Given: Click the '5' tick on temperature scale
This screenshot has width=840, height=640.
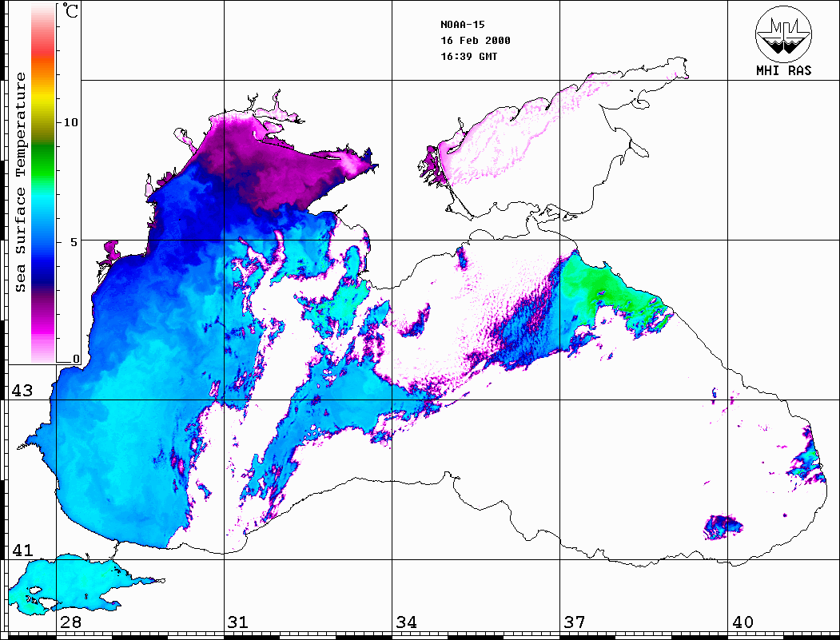Looking at the screenshot, I should coord(74,242).
